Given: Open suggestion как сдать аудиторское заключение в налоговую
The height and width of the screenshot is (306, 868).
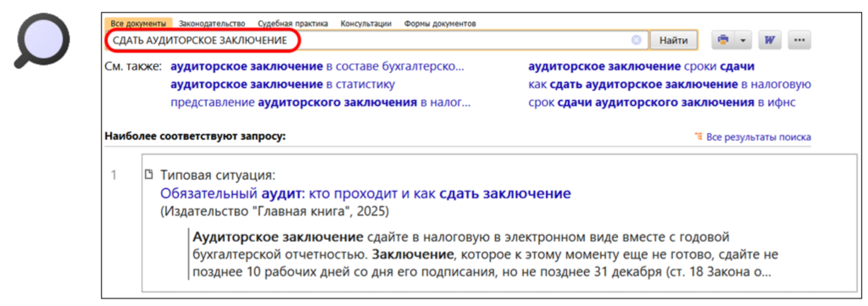Looking at the screenshot, I should (670, 85).
